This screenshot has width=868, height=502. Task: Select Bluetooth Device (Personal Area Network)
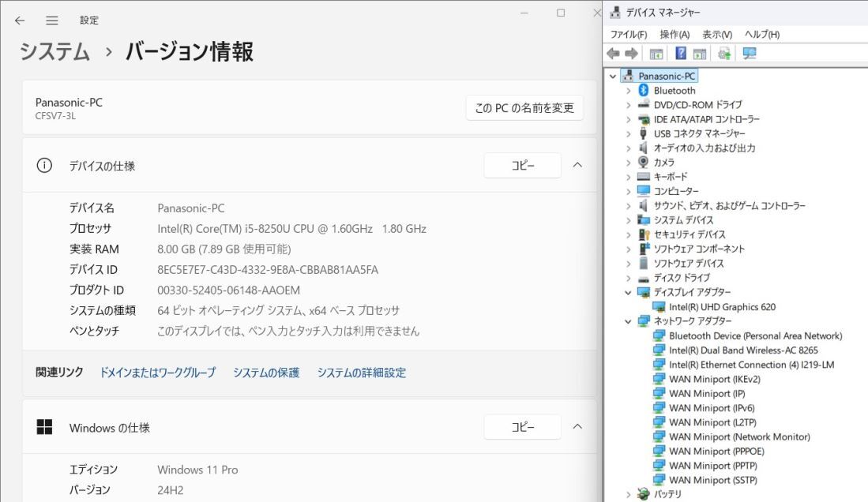pos(755,335)
